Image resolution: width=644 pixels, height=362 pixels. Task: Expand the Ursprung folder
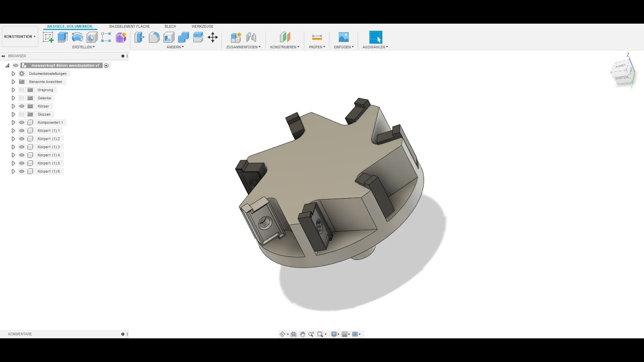14,90
